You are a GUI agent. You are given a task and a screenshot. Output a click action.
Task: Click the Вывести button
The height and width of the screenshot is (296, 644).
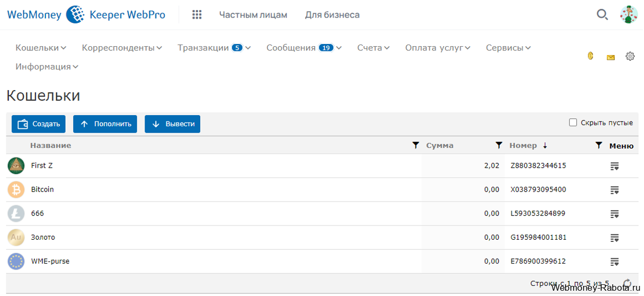click(x=172, y=124)
